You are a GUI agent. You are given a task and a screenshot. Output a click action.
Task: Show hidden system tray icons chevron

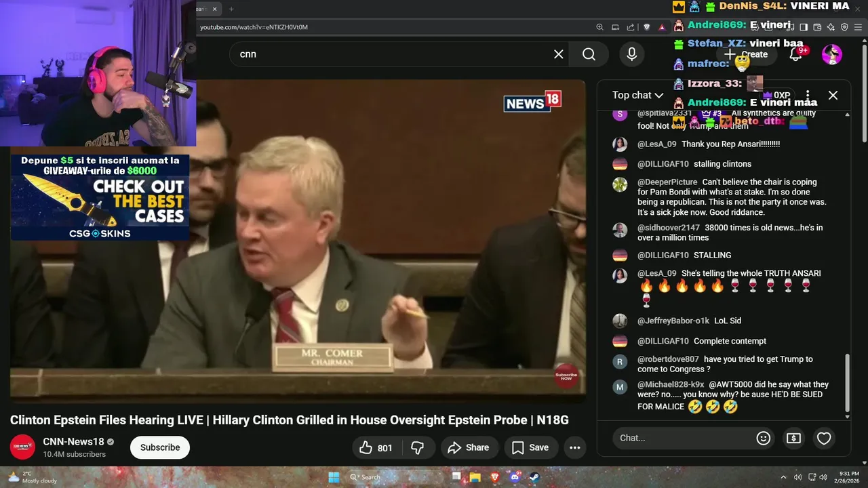(783, 477)
